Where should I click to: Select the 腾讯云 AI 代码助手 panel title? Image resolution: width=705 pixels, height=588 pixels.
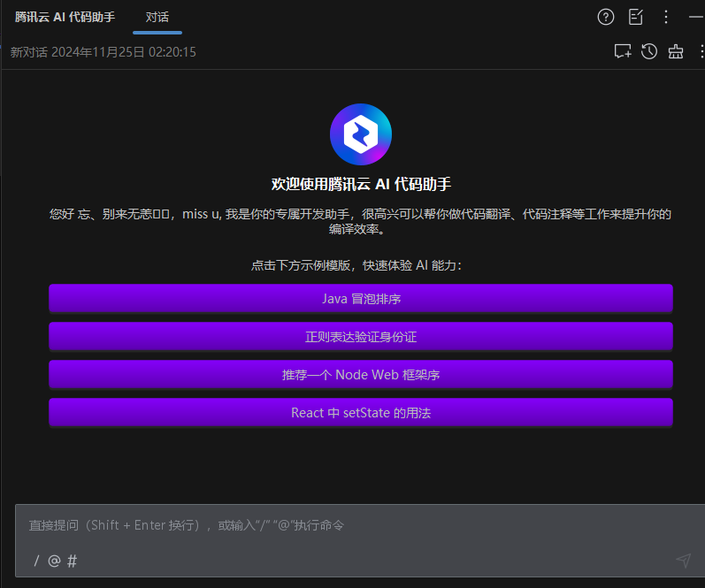tap(65, 17)
